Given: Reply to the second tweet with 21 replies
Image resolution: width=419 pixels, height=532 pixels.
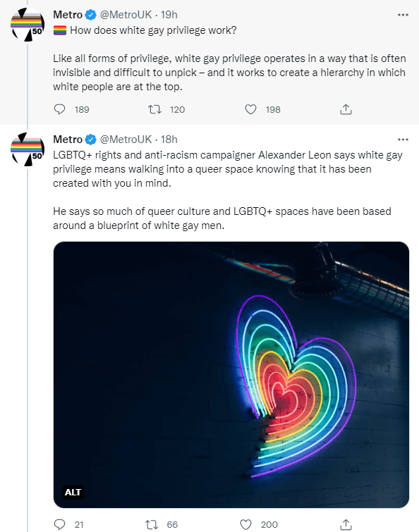Looking at the screenshot, I should coord(60,524).
